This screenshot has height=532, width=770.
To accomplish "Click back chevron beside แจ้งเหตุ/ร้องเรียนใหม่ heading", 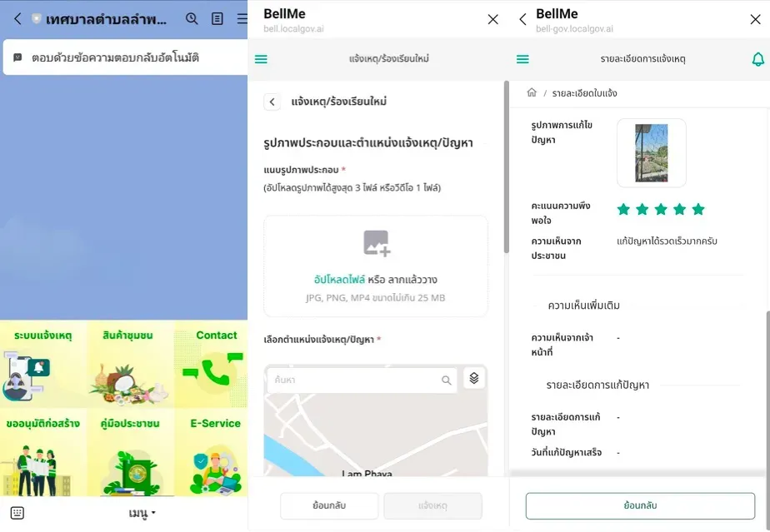I will (x=272, y=102).
